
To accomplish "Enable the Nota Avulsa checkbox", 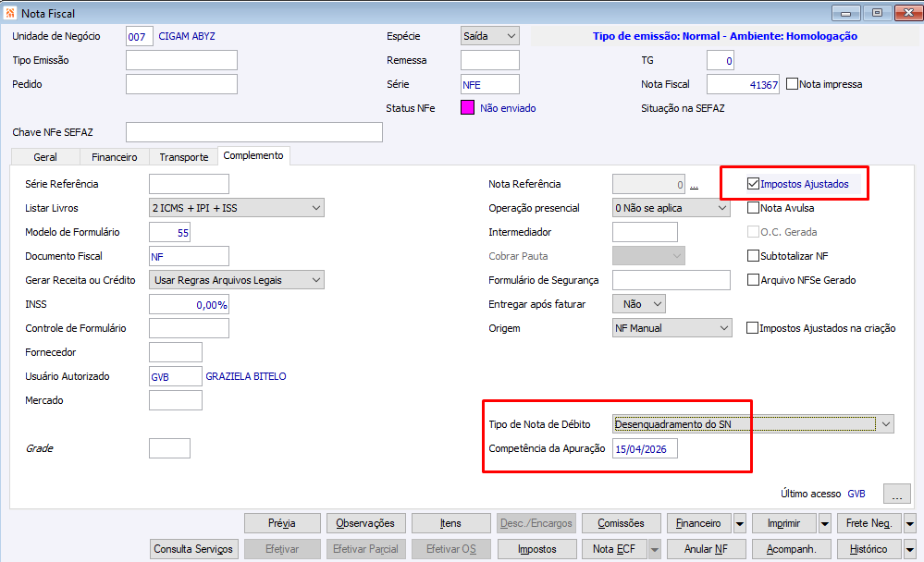I will click(x=753, y=208).
